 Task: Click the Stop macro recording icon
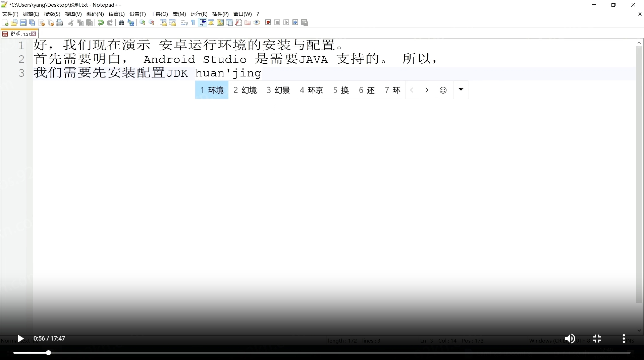pyautogui.click(x=277, y=22)
